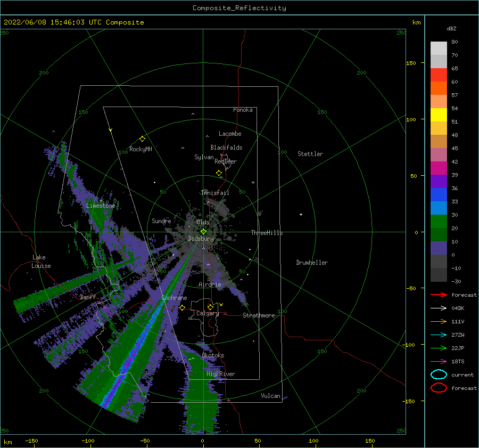This screenshot has height=448, width=479.
Task: Pick the yellow 54 dBZ swatch
Action: (x=439, y=115)
